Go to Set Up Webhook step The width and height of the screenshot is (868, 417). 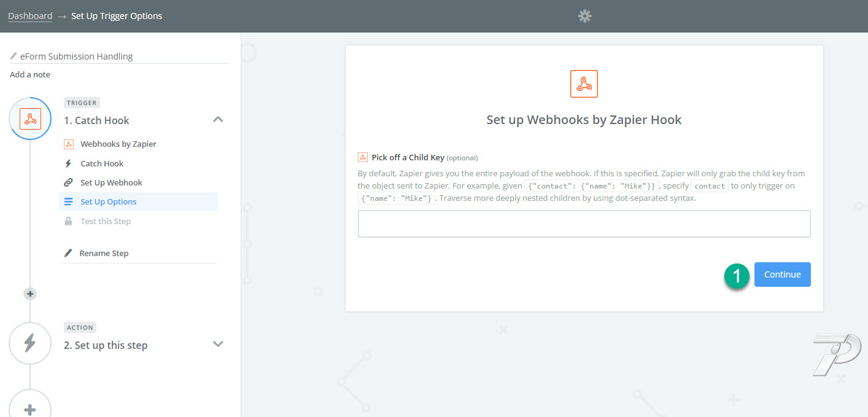[x=111, y=182]
